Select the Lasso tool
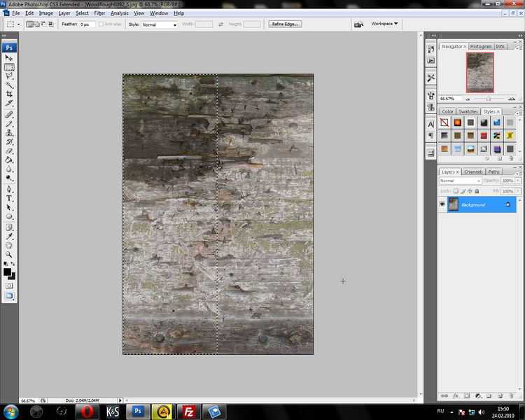 tap(9, 76)
